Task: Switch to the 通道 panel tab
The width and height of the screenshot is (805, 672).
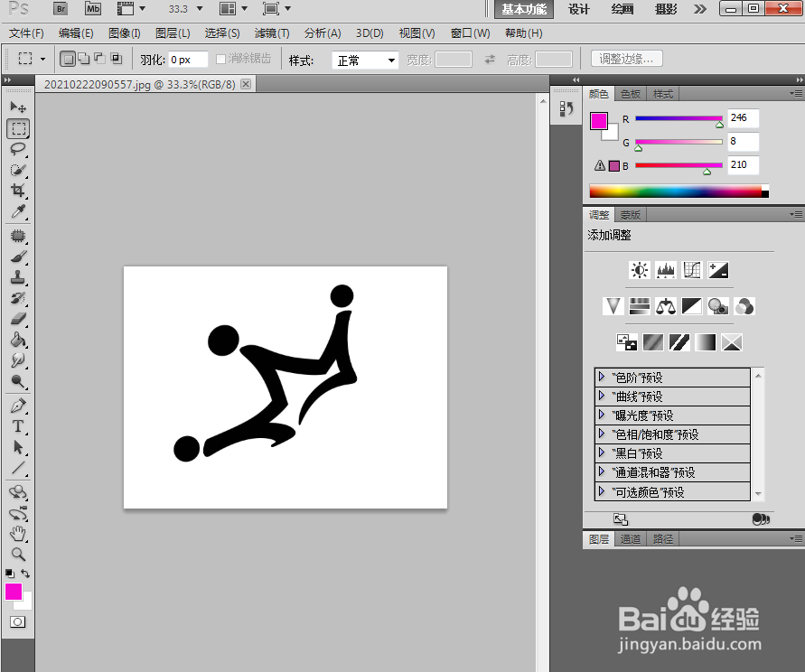Action: click(630, 538)
